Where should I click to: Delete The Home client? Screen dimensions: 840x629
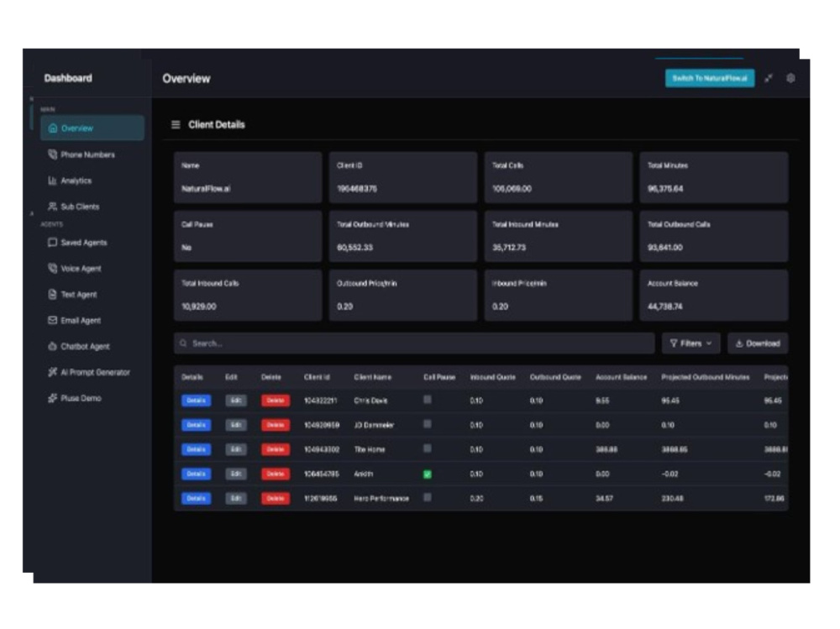276,449
